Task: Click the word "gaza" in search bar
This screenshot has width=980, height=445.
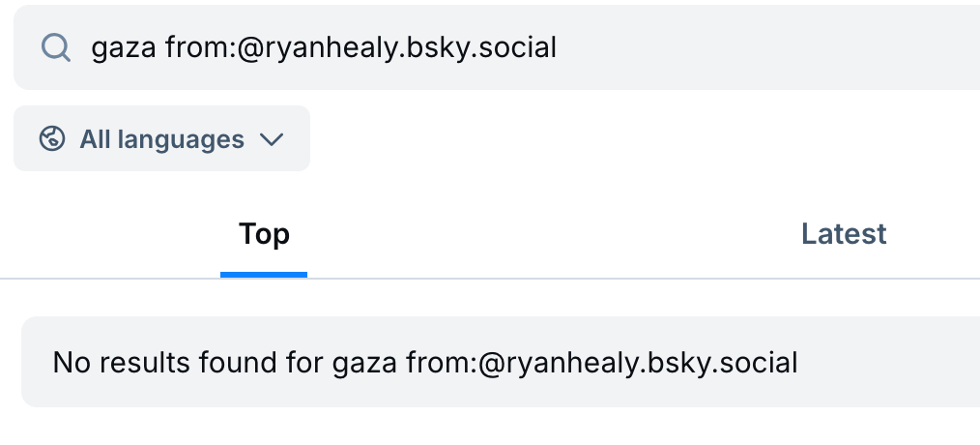Action: (x=124, y=47)
